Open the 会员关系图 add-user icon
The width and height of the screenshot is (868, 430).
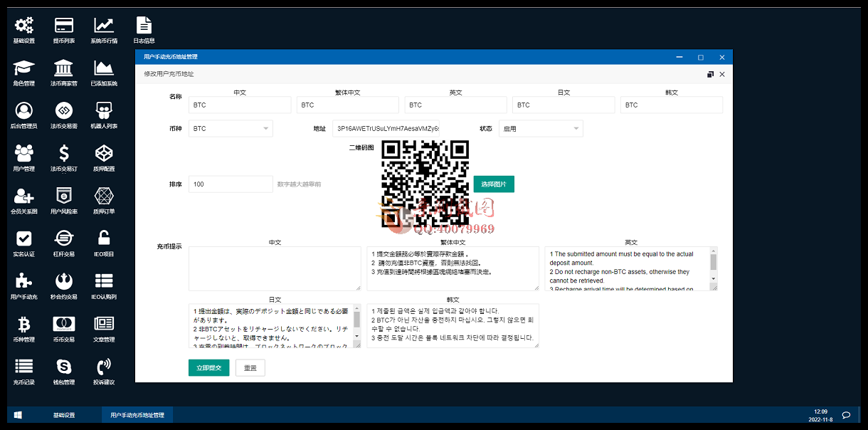click(x=24, y=196)
